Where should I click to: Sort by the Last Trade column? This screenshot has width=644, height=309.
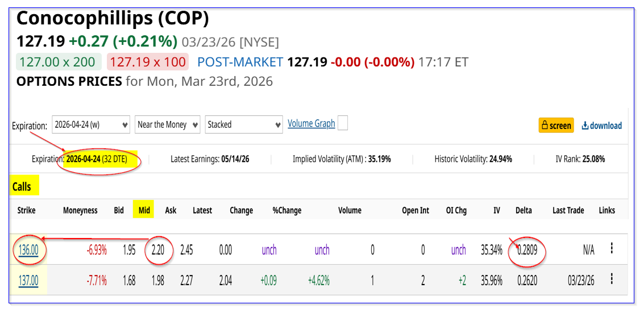tap(568, 210)
